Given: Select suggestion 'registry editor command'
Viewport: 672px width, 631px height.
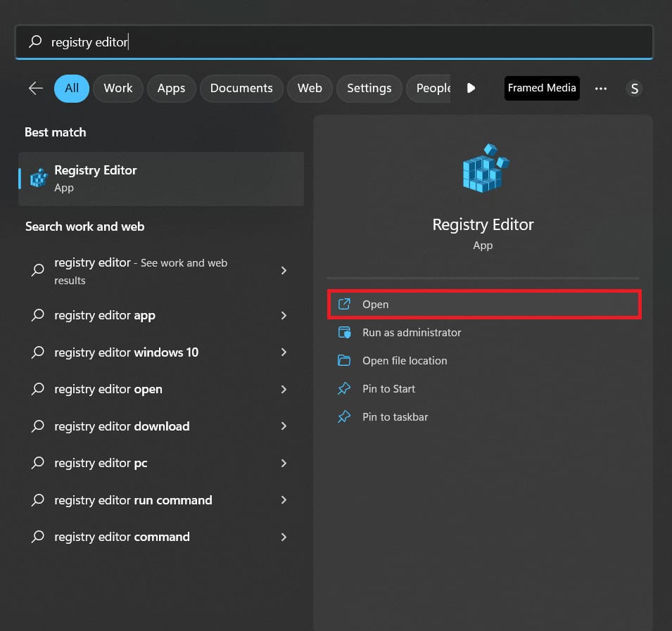Looking at the screenshot, I should pyautogui.click(x=161, y=537).
